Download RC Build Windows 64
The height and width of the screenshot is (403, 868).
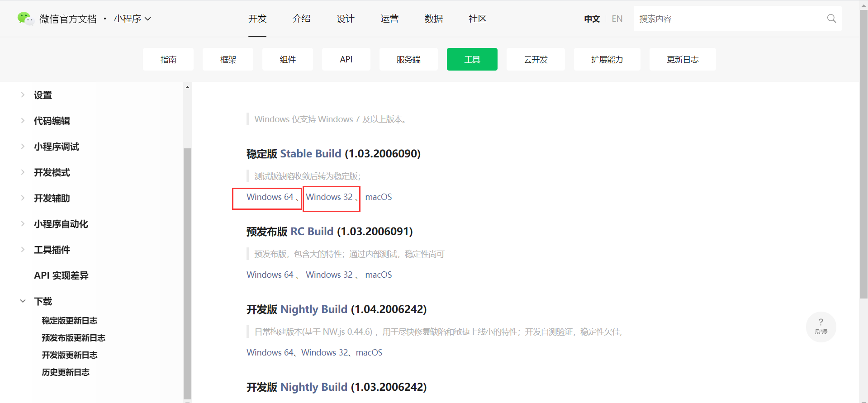270,275
